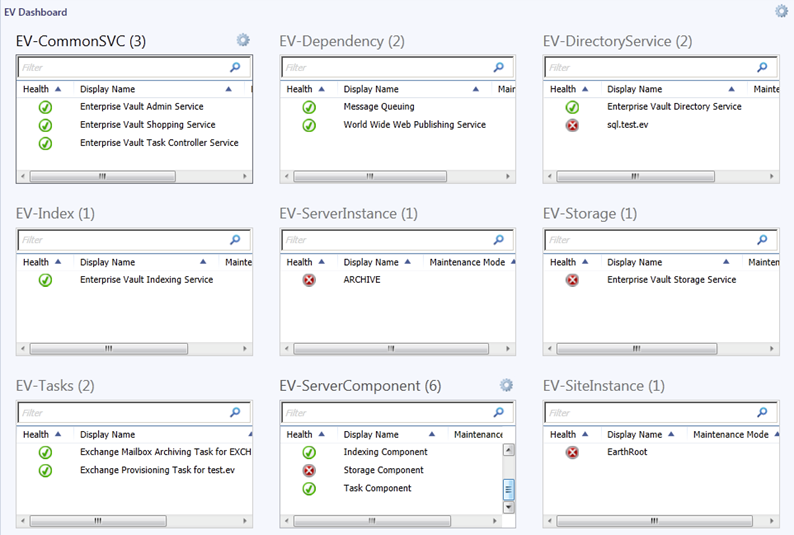Image resolution: width=794 pixels, height=535 pixels.
Task: Sort EV-CommonSVC list by Health column
Action: (43, 89)
